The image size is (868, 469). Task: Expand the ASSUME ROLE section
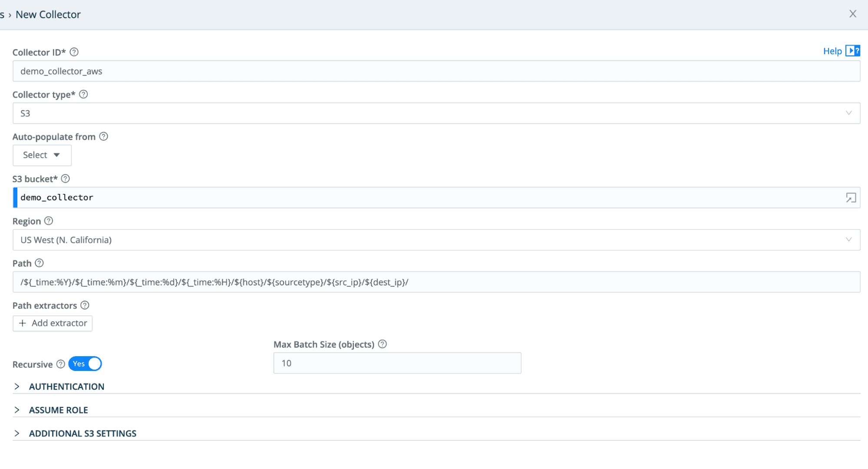coord(58,410)
